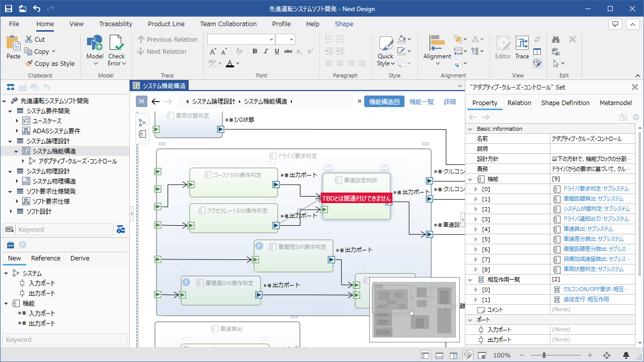Toggle highlighted painter icon in View group
The image size is (644, 362).
(x=537, y=63)
